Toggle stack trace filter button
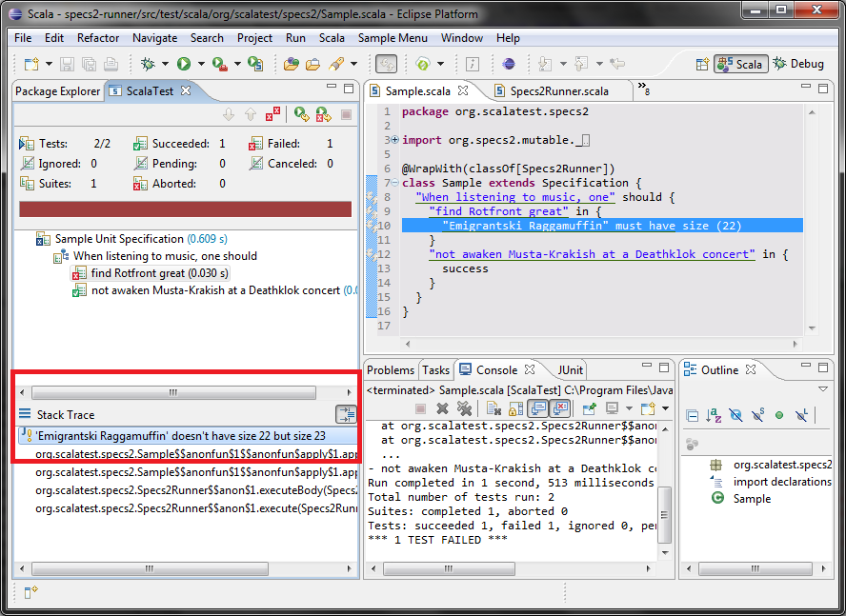The image size is (846, 616). click(345, 414)
